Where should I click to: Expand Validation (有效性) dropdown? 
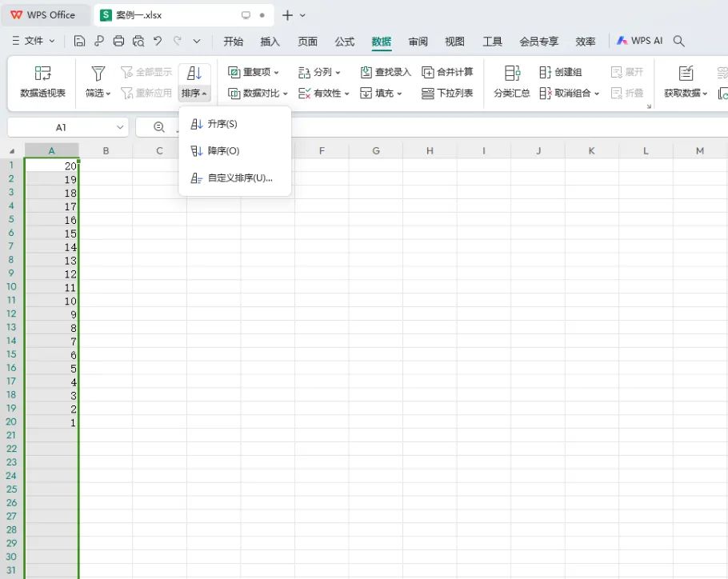click(x=346, y=94)
